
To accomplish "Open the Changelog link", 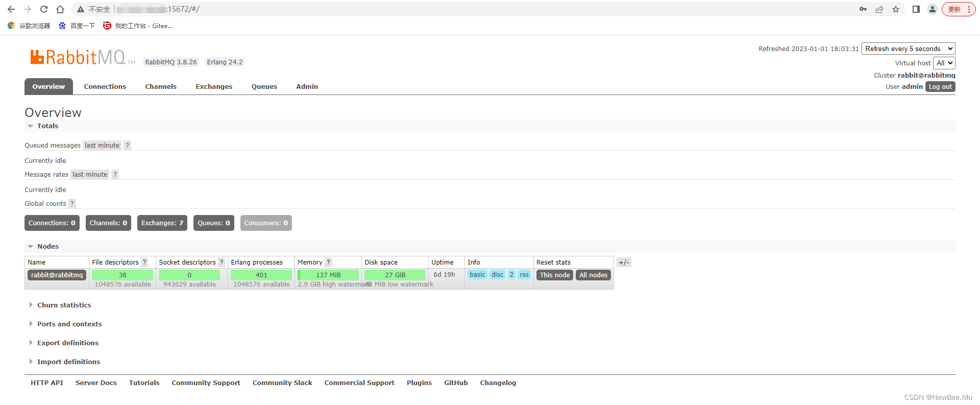I will tap(498, 383).
